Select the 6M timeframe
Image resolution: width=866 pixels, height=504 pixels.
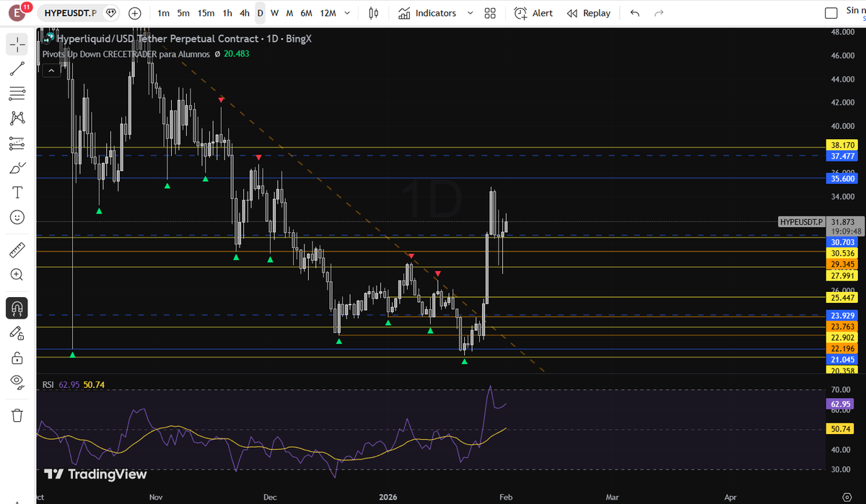(307, 13)
